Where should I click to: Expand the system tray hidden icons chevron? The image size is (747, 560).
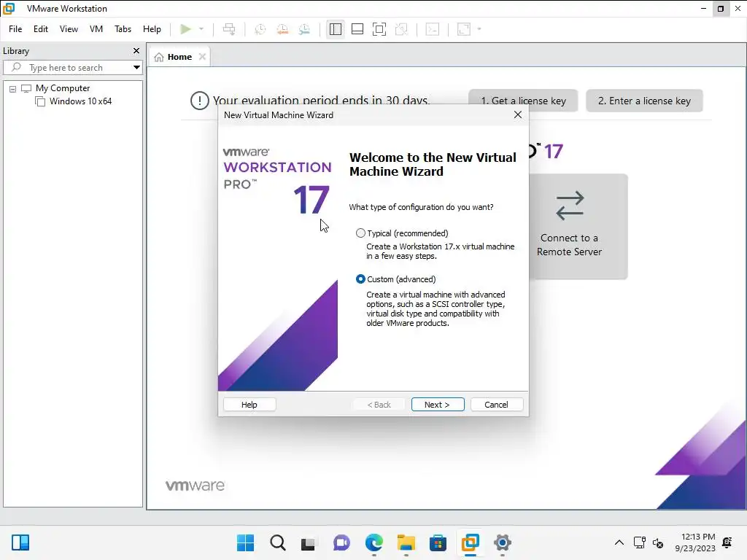[x=619, y=542]
